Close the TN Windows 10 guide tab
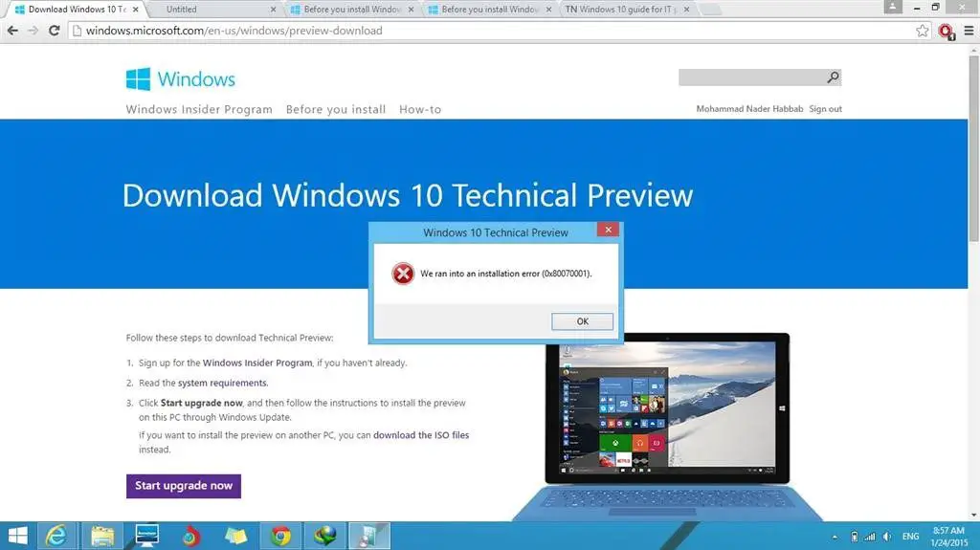 point(686,10)
